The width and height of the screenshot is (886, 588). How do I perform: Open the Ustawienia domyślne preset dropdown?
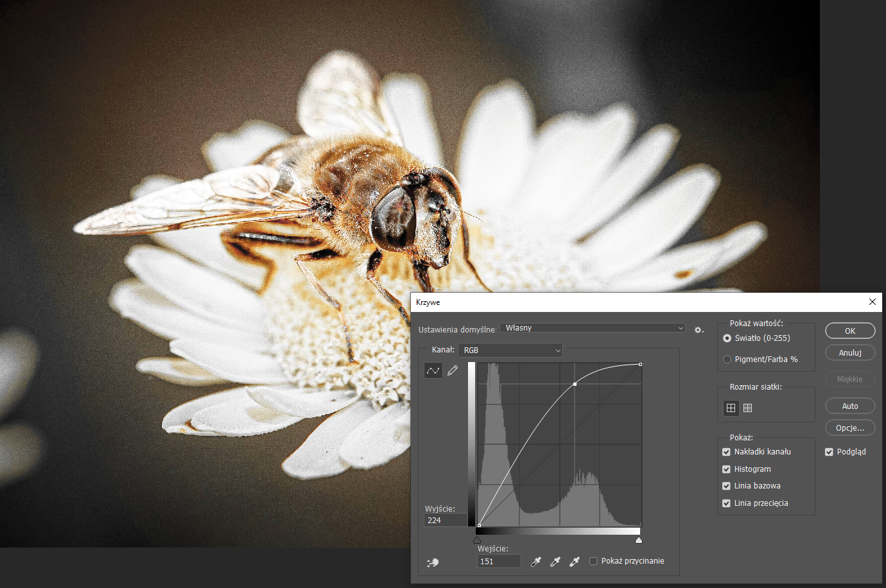(593, 328)
